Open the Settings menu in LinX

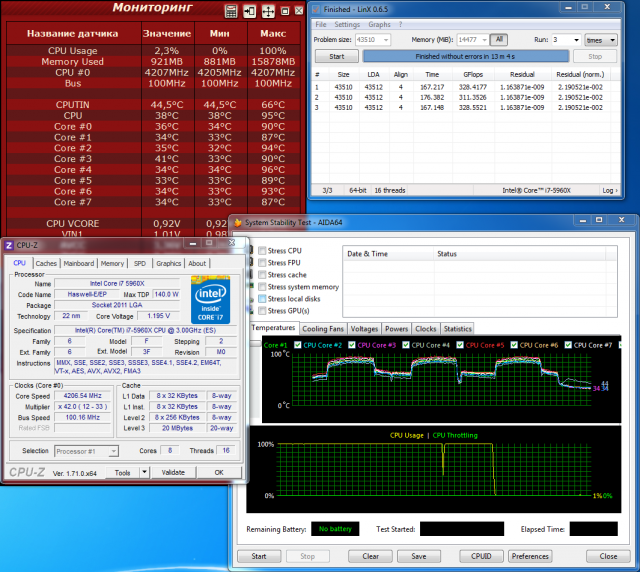click(x=347, y=24)
